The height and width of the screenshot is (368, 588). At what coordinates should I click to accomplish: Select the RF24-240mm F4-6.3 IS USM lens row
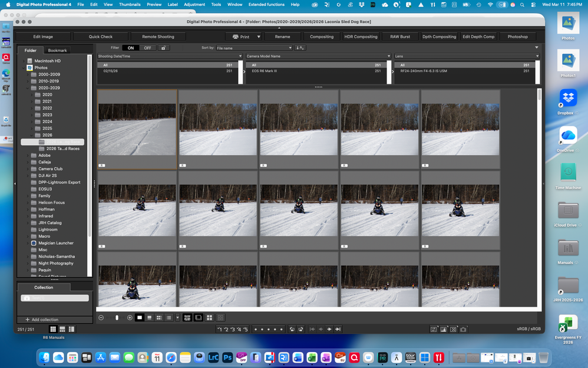coord(465,71)
